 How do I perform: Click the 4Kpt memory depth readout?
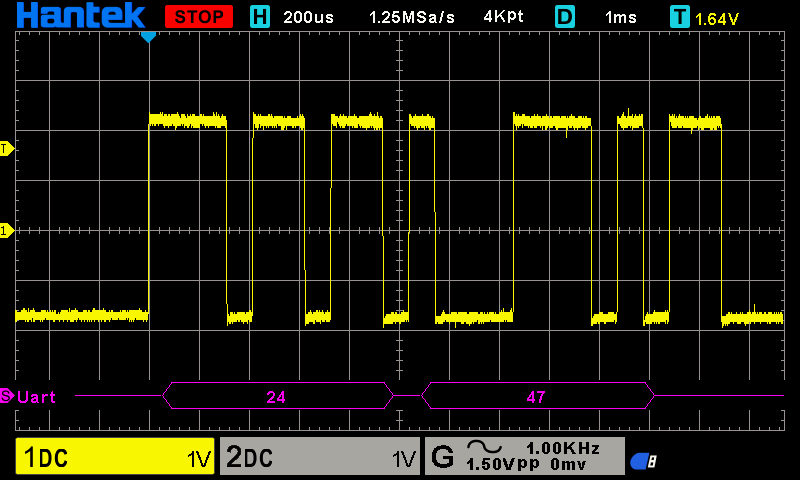coord(504,17)
